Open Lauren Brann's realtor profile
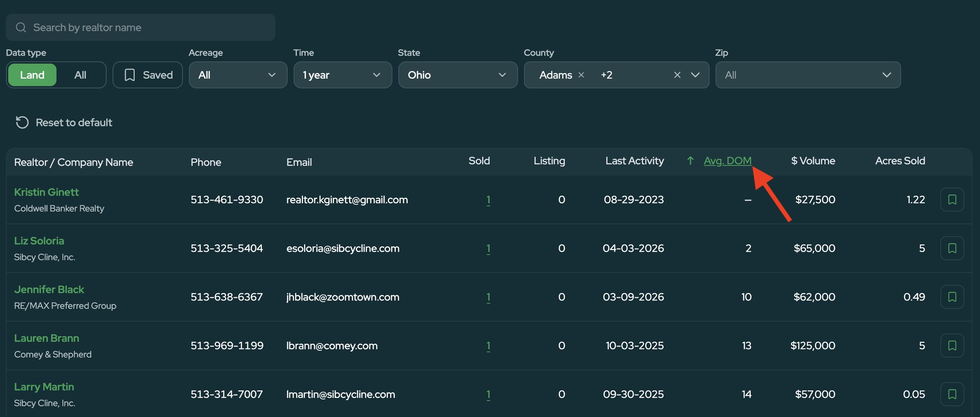This screenshot has height=417, width=980. pos(46,338)
